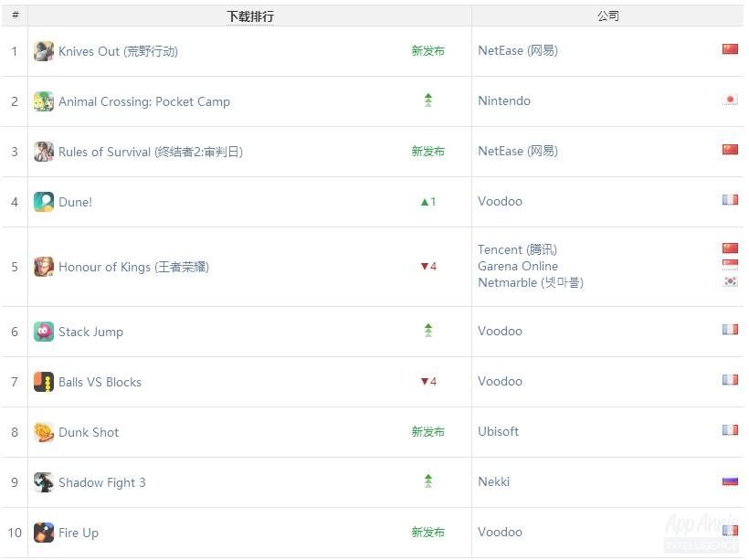This screenshot has width=749, height=560.
Task: Click the Japan flag beside Nintendo
Action: pos(730,99)
